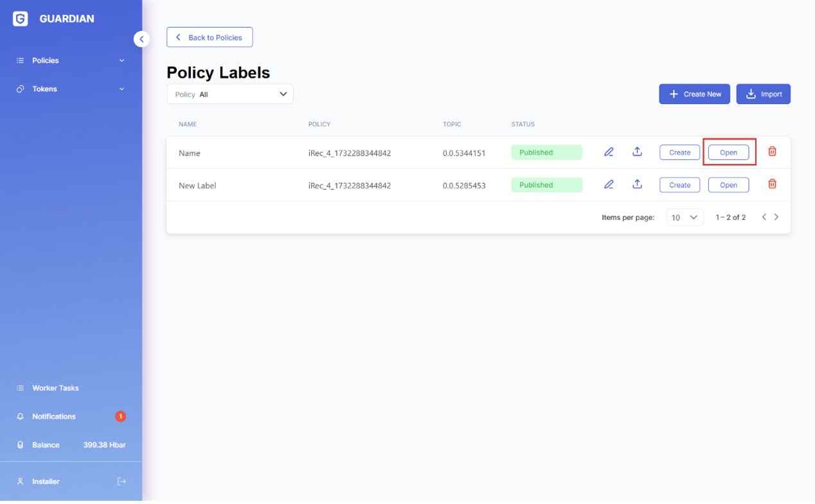Click the Create New button
This screenshot has height=504, width=815.
694,94
